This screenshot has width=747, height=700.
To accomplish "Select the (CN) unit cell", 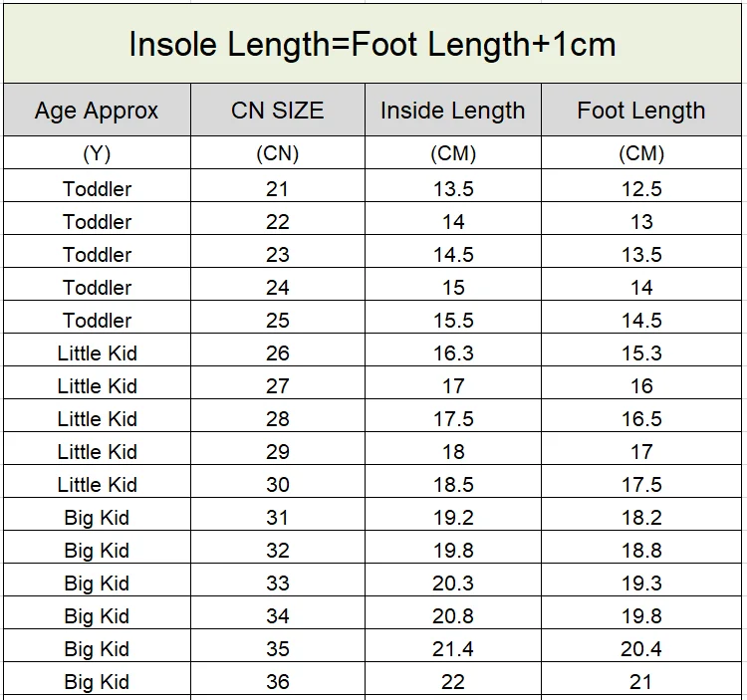I will coord(278,153).
